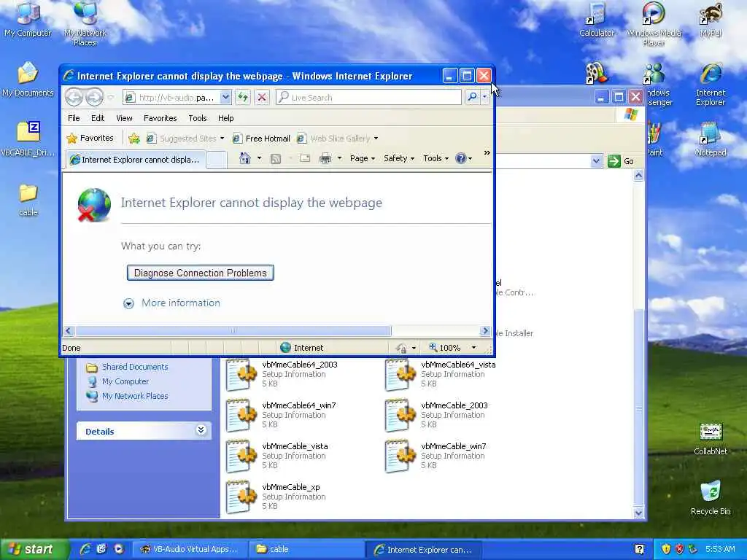
Task: Switch to VB-Audio Virtual Apps taskbar item
Action: 189,549
